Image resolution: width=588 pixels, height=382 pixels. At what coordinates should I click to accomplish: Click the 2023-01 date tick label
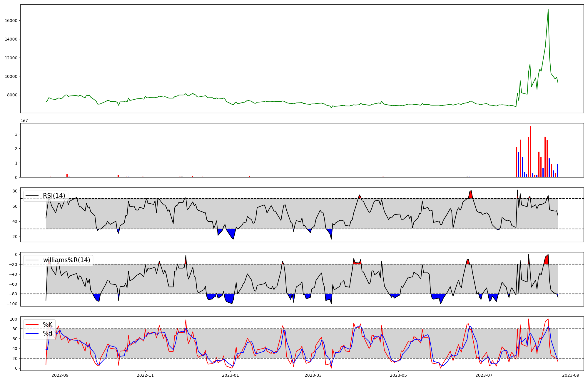(230, 375)
